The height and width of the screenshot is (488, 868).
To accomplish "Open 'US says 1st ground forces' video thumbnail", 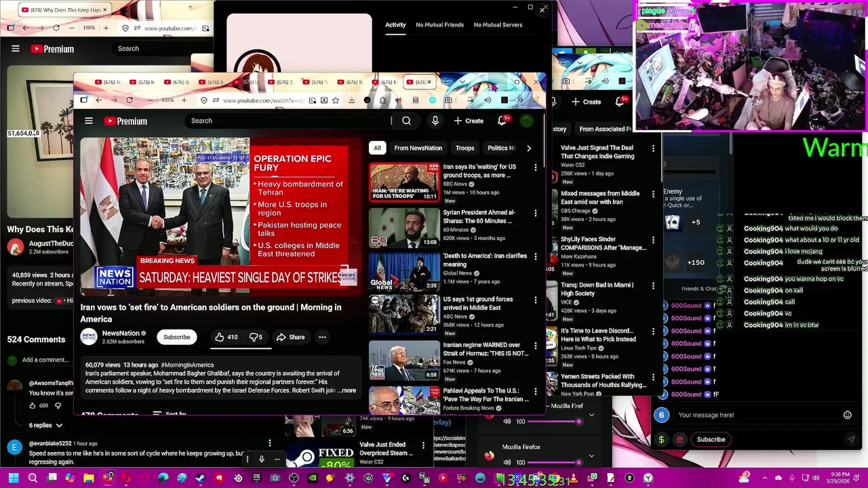I will pos(404,314).
